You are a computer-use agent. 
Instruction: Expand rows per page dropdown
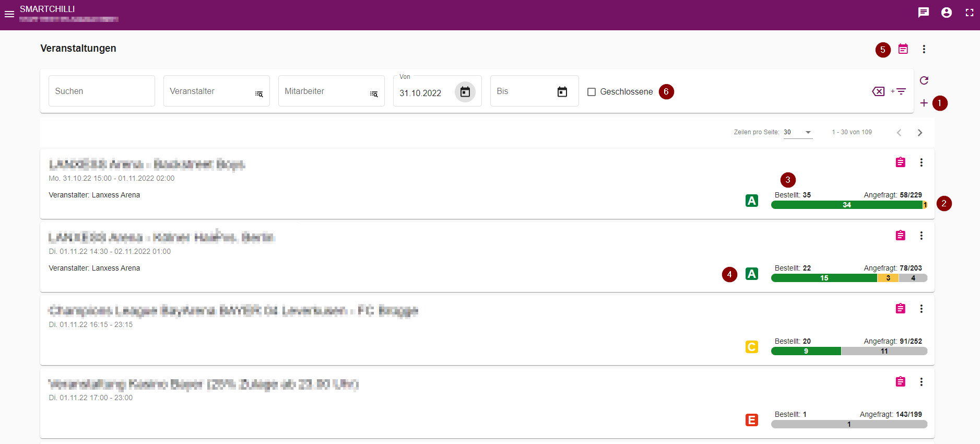[x=798, y=132]
